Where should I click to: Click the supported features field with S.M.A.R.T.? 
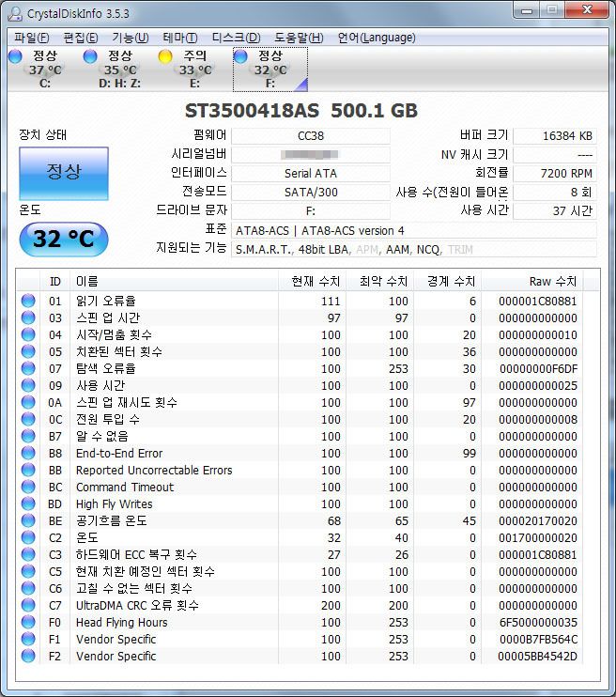coord(414,249)
